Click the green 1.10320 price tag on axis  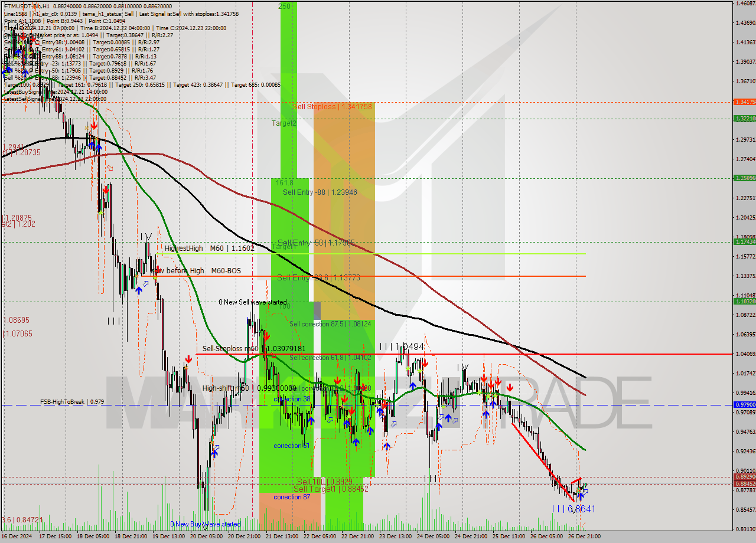click(x=745, y=301)
